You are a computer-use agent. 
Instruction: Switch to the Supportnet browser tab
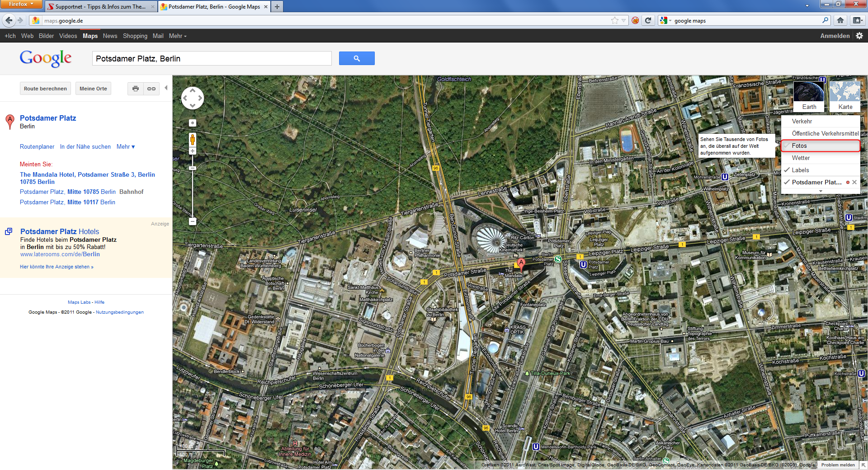(x=99, y=6)
